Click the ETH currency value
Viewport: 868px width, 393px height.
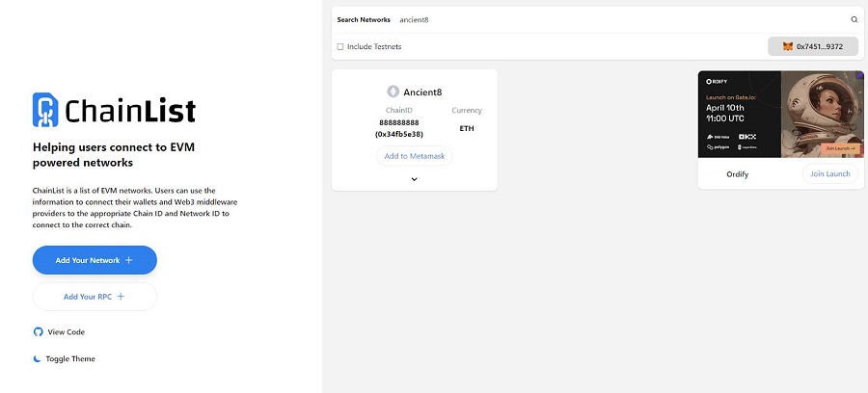pyautogui.click(x=467, y=128)
